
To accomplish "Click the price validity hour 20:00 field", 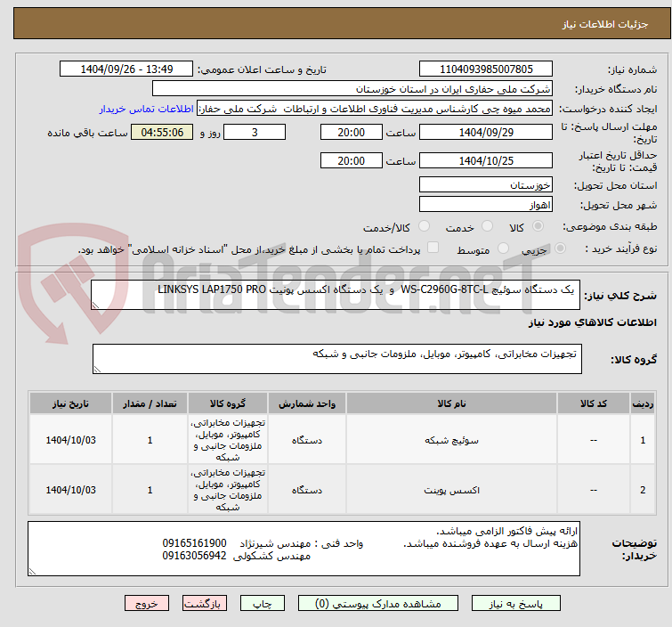I will 352,160.
